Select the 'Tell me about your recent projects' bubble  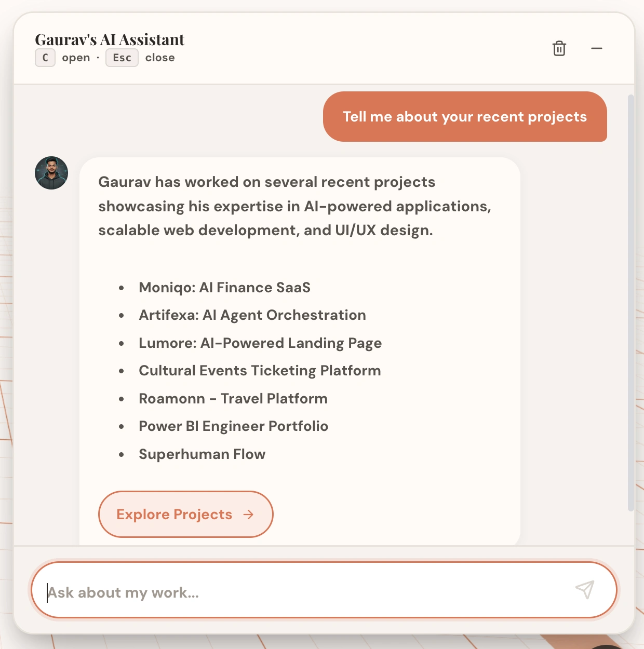(x=465, y=117)
